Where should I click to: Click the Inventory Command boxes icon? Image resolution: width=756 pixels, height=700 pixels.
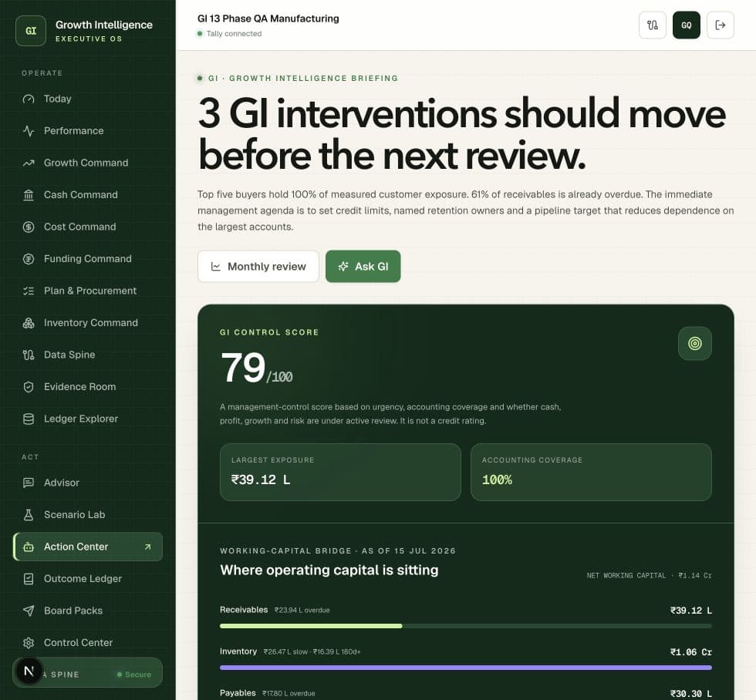point(29,323)
